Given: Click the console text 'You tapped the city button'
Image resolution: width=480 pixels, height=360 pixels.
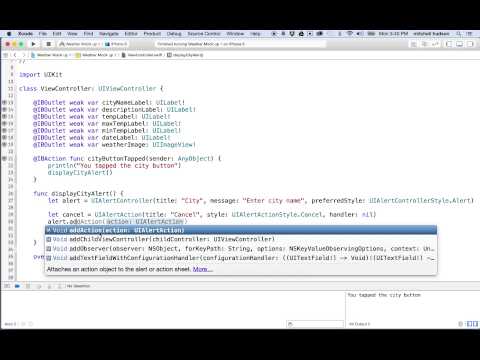Looking at the screenshot, I should (x=384, y=295).
